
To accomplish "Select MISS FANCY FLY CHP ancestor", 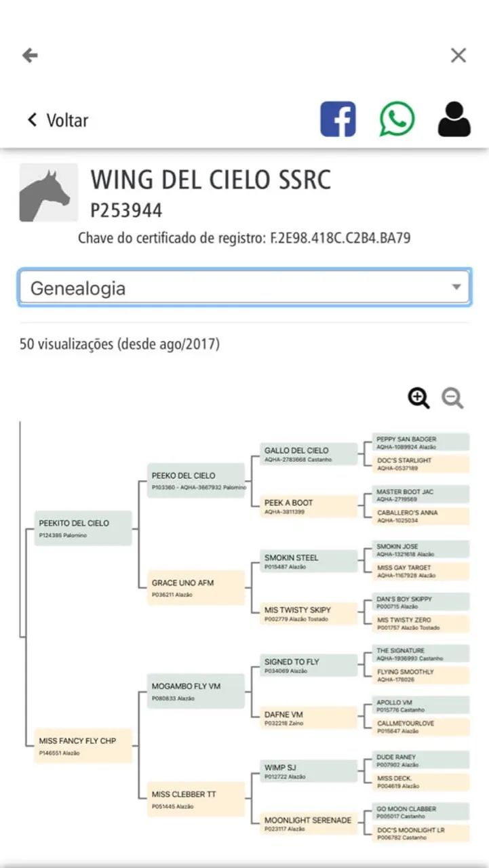I will point(83,745).
